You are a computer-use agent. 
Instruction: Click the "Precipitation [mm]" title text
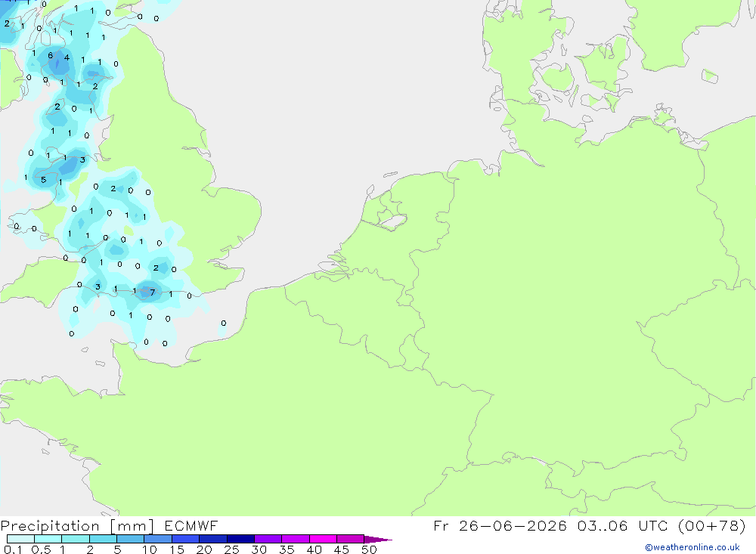tap(77, 526)
